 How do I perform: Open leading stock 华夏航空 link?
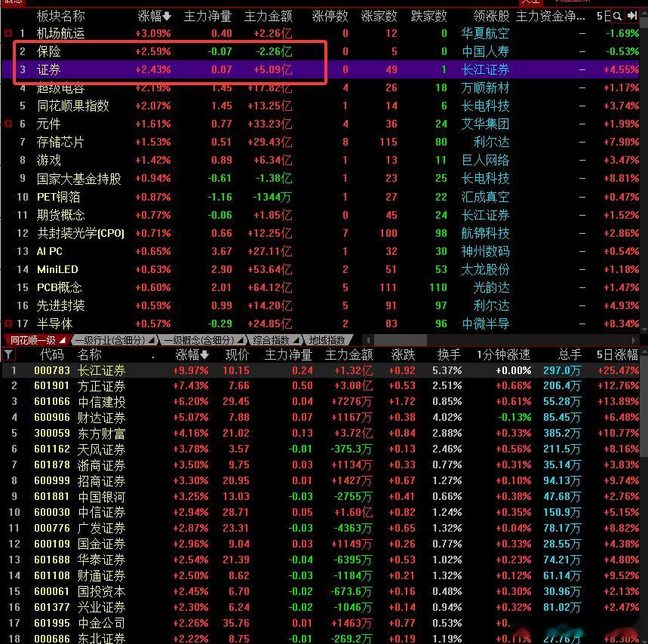pos(485,33)
